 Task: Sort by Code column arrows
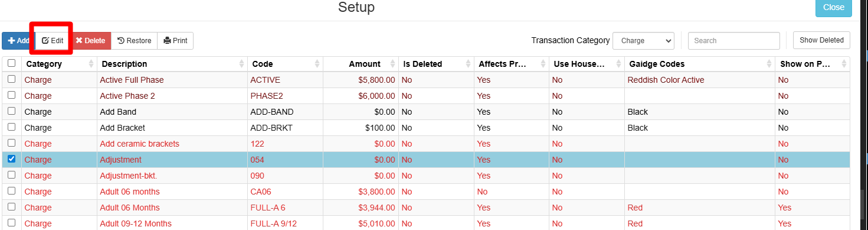(317, 64)
